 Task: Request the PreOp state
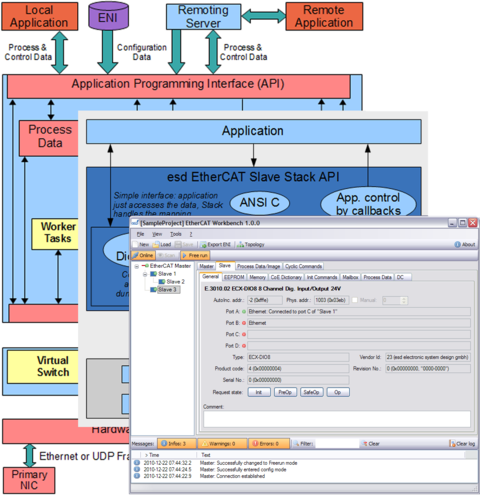pyautogui.click(x=285, y=392)
